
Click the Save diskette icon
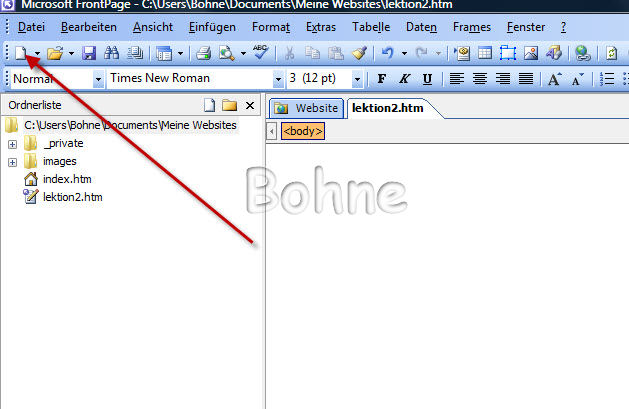point(88,53)
